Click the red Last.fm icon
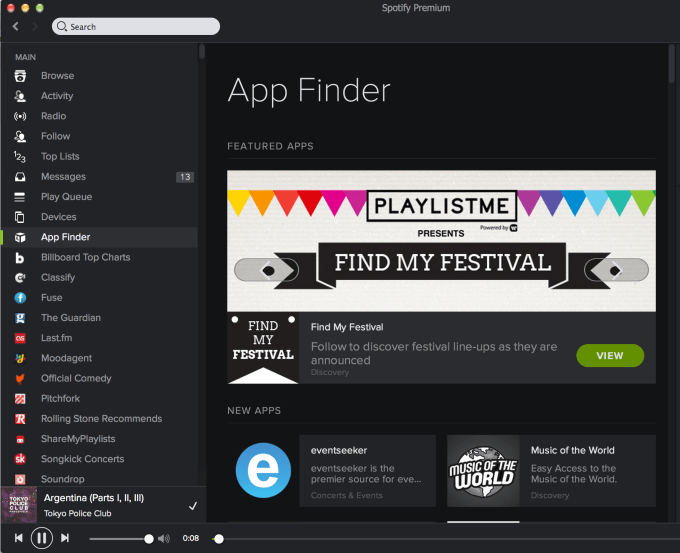This screenshot has height=553, width=680. pos(20,338)
